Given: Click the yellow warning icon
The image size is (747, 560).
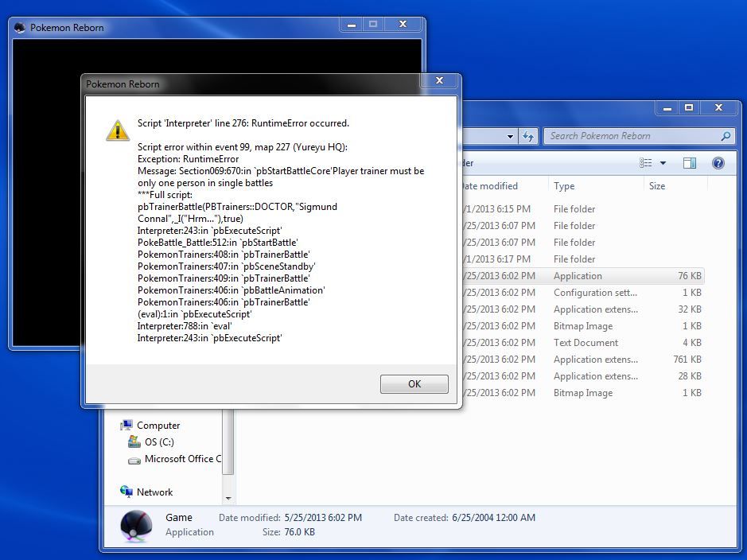Looking at the screenshot, I should tap(118, 130).
